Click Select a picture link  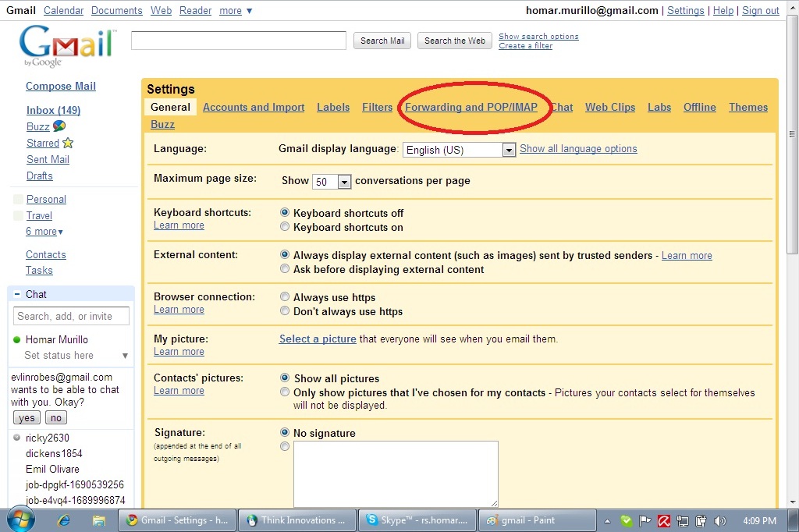(318, 339)
